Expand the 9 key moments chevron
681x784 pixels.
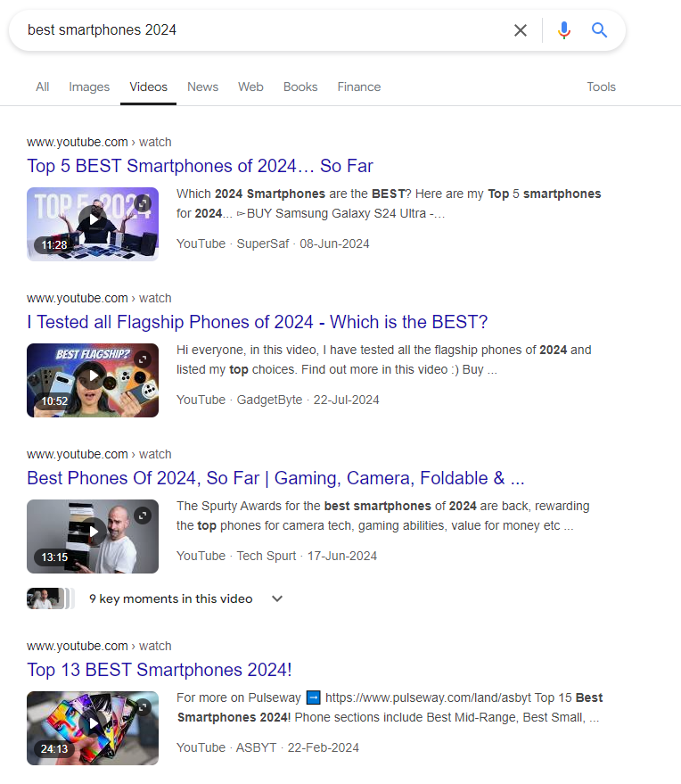coord(277,598)
